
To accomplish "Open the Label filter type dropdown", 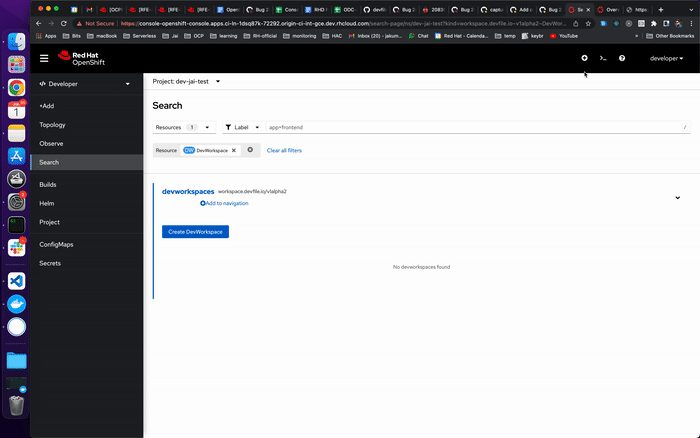I will (x=243, y=127).
